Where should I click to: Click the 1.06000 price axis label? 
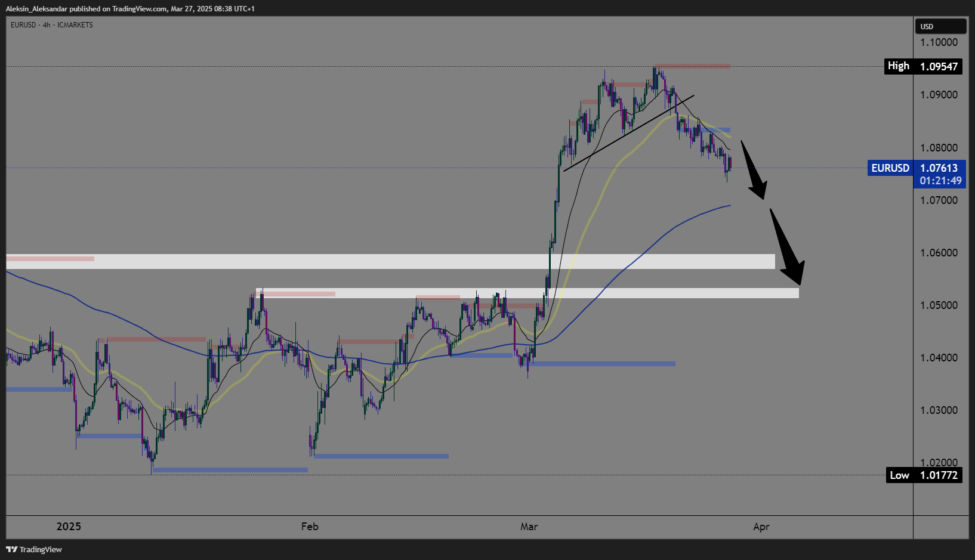pos(939,253)
